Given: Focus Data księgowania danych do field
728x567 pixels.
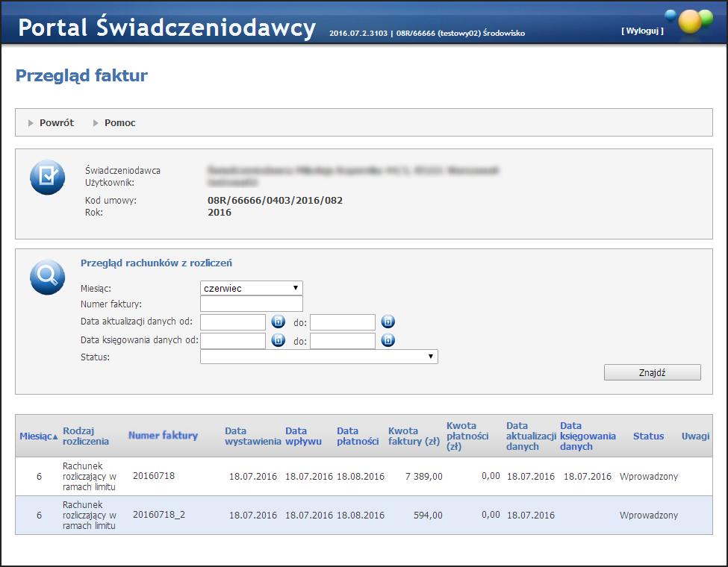Looking at the screenshot, I should (x=343, y=340).
